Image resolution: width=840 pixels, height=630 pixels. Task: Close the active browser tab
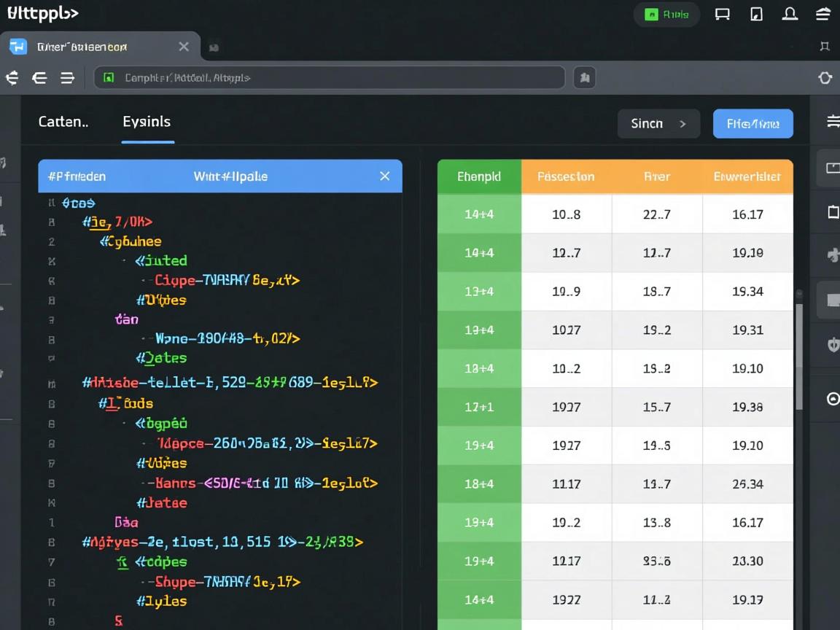[x=184, y=47]
